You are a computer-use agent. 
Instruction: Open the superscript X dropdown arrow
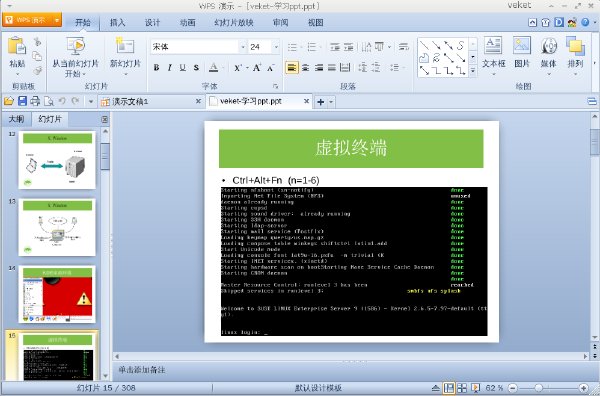click(x=246, y=68)
